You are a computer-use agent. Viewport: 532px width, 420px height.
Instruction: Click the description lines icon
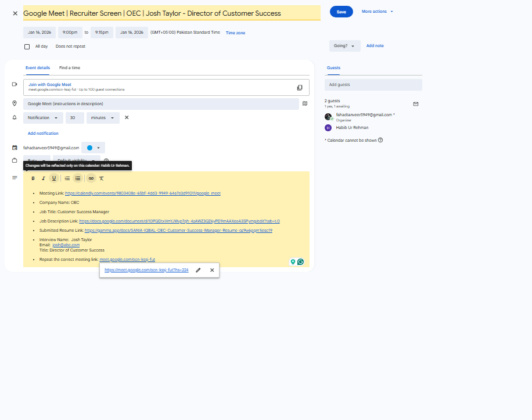pos(15,177)
